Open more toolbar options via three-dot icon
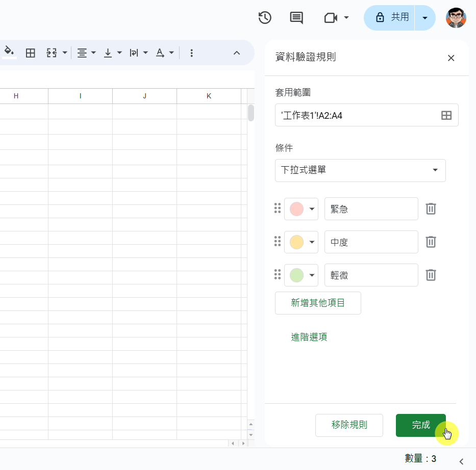 [x=191, y=53]
